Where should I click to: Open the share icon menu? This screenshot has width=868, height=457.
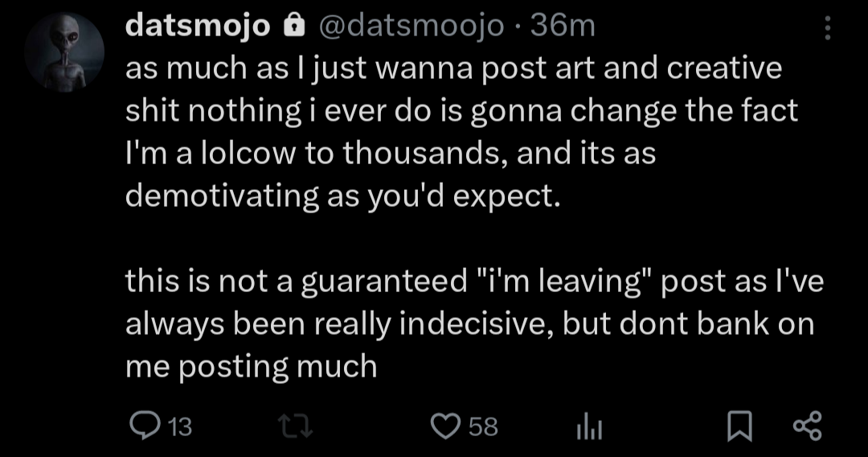pyautogui.click(x=808, y=424)
